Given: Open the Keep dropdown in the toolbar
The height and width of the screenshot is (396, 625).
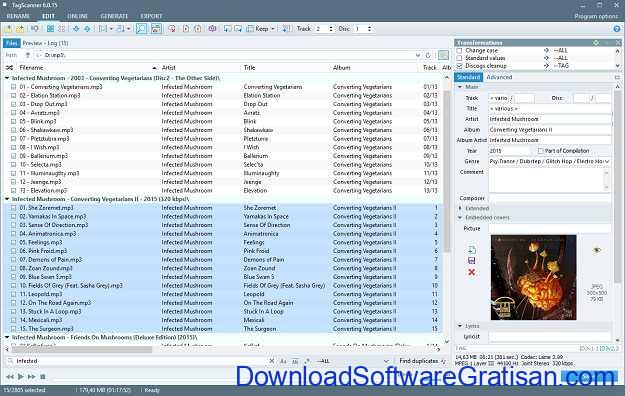Looking at the screenshot, I should 273,29.
